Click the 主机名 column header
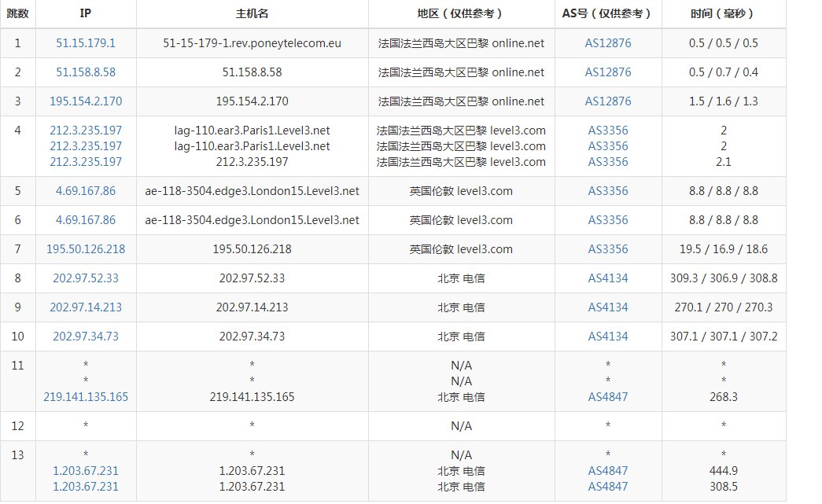Viewport: 822px width, 504px height. (252, 14)
